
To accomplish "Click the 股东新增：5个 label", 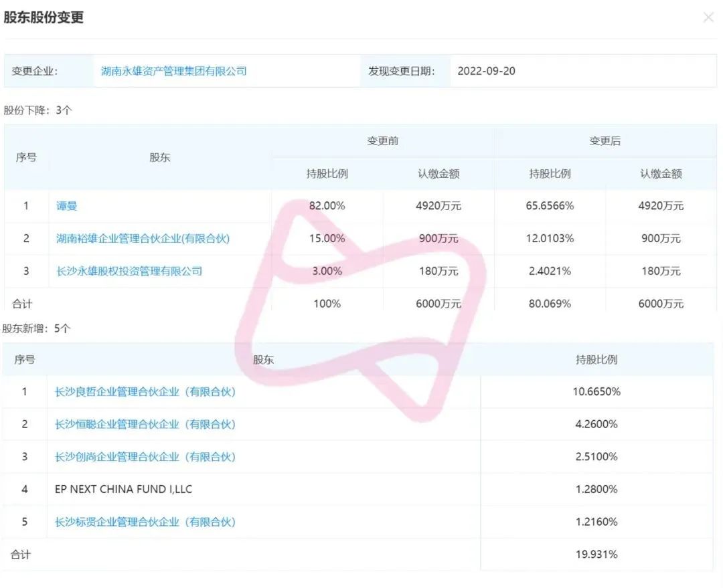I will (36, 329).
